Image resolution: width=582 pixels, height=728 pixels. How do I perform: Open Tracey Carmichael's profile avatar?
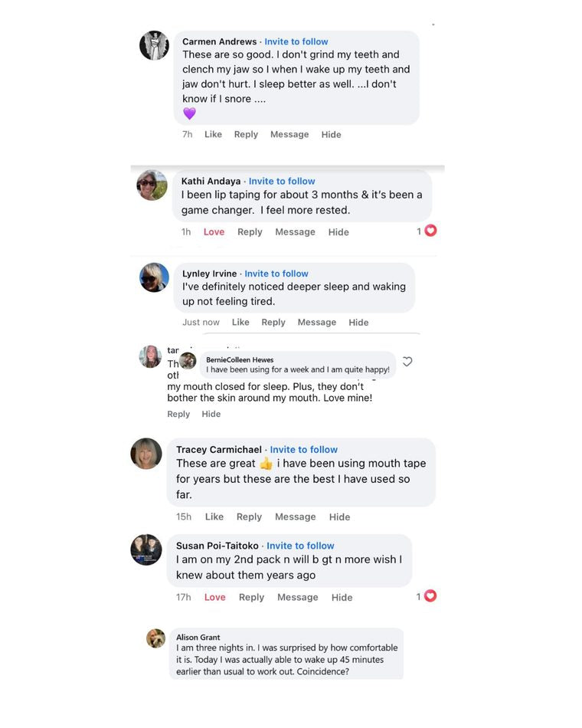click(x=146, y=454)
